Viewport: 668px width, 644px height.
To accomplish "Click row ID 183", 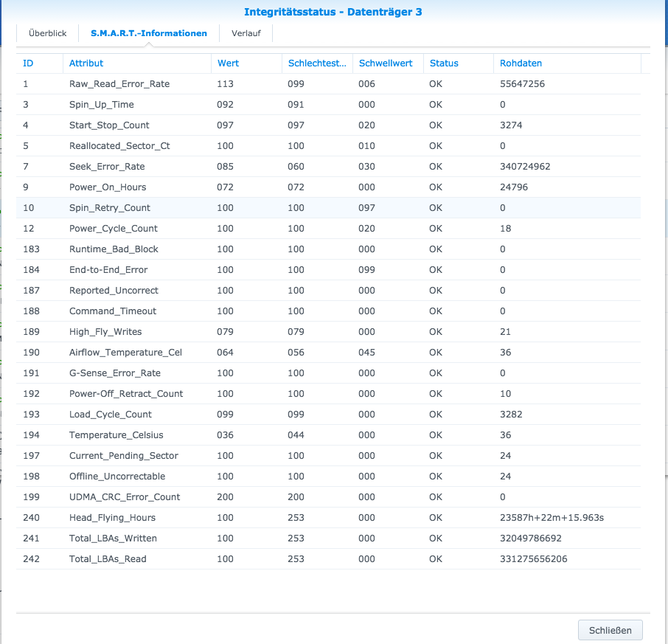I will (31, 249).
